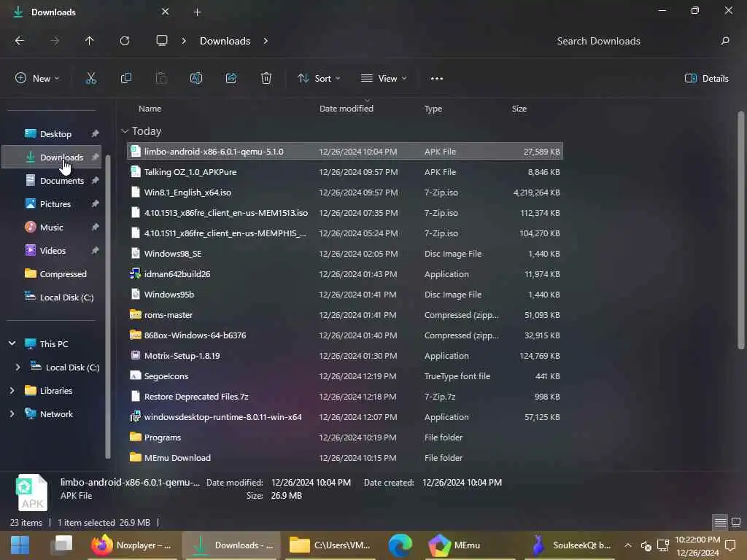Click the Rename icon in toolbar
This screenshot has width=747, height=560.
196,78
